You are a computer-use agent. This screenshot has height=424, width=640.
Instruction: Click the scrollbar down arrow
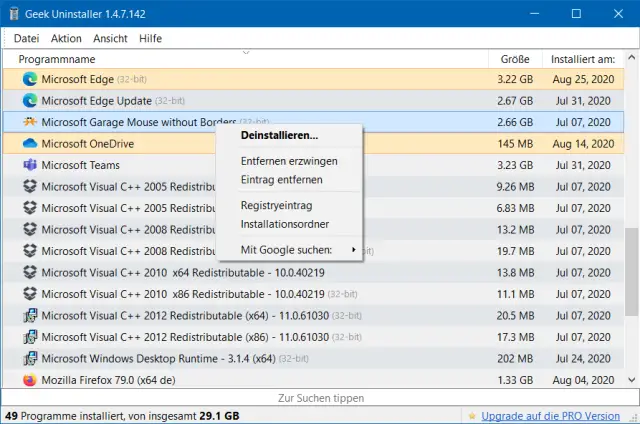631,380
